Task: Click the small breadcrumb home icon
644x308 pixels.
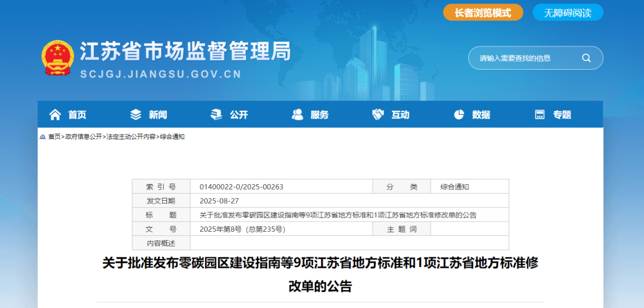Action: point(43,136)
